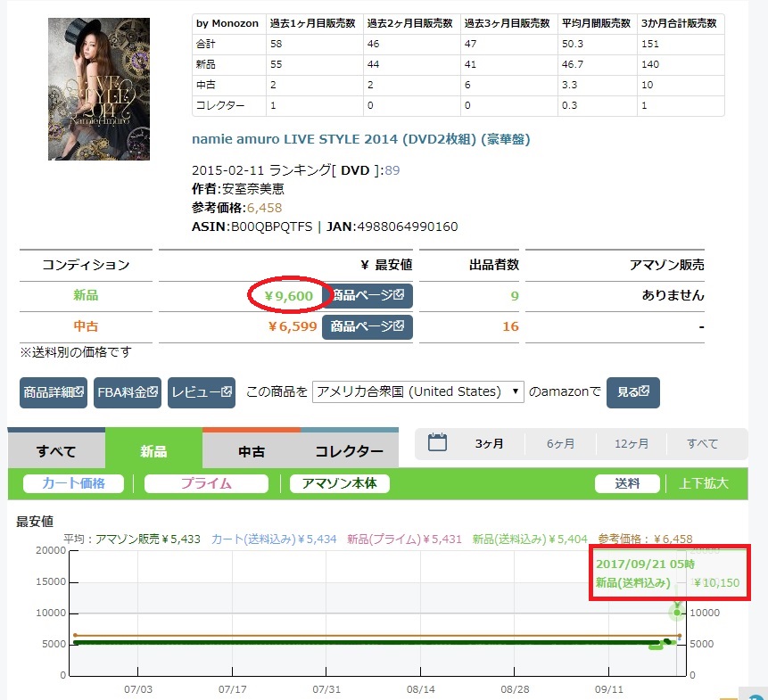Image resolution: width=768 pixels, height=700 pixels.
Task: Open the FBA料金 button
Action: coord(128,392)
